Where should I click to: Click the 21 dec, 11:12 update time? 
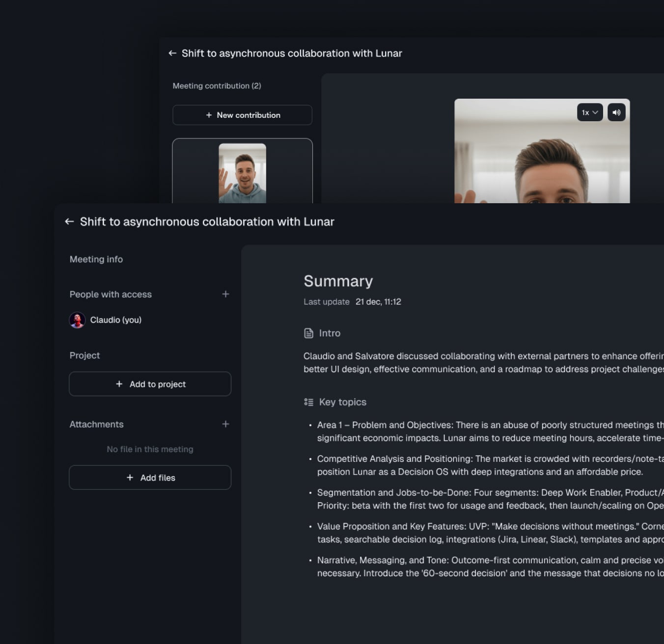pos(378,302)
